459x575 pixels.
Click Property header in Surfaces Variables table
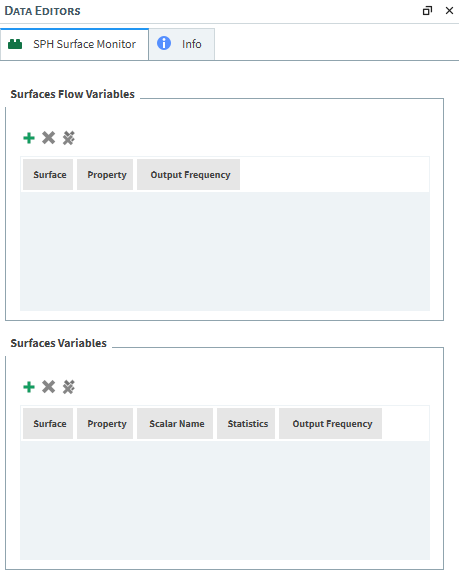[x=105, y=424]
